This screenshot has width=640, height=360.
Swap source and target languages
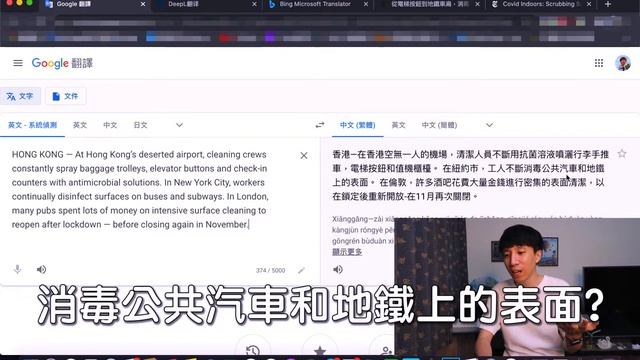pyautogui.click(x=320, y=125)
